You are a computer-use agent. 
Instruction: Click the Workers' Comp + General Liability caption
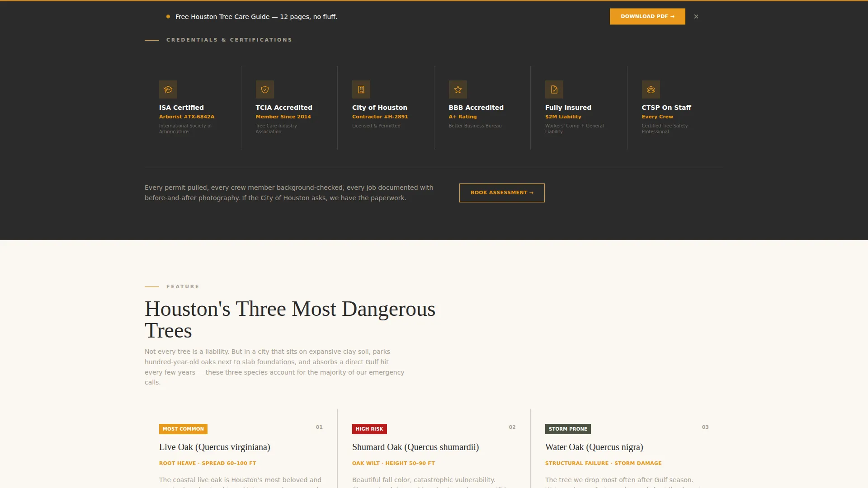point(574,129)
